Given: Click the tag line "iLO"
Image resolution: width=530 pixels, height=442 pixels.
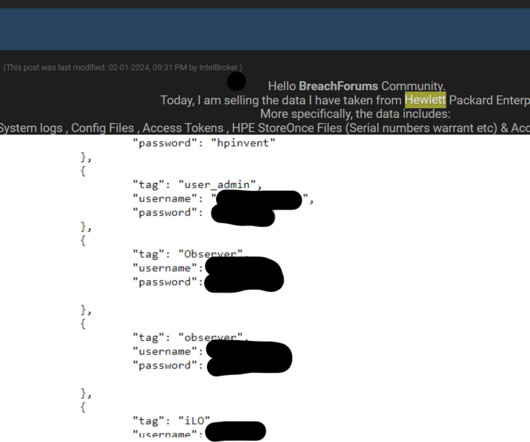Looking at the screenshot, I should (x=171, y=421).
